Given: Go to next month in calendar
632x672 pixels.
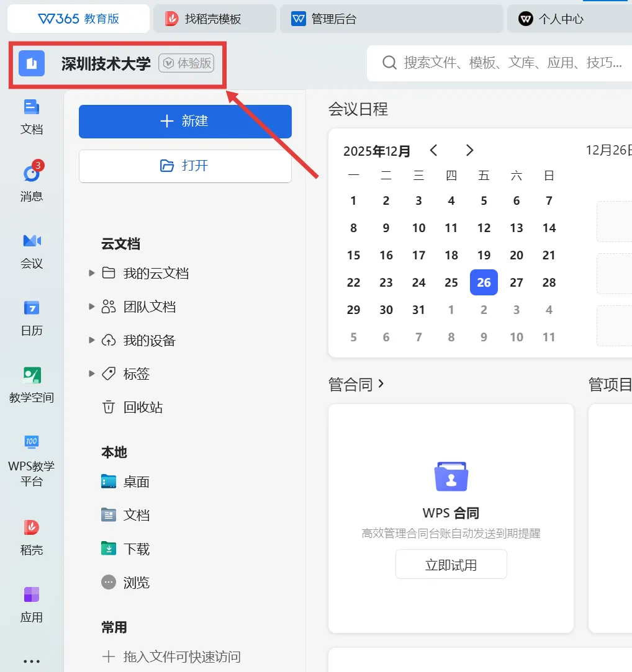Looking at the screenshot, I should [x=469, y=150].
